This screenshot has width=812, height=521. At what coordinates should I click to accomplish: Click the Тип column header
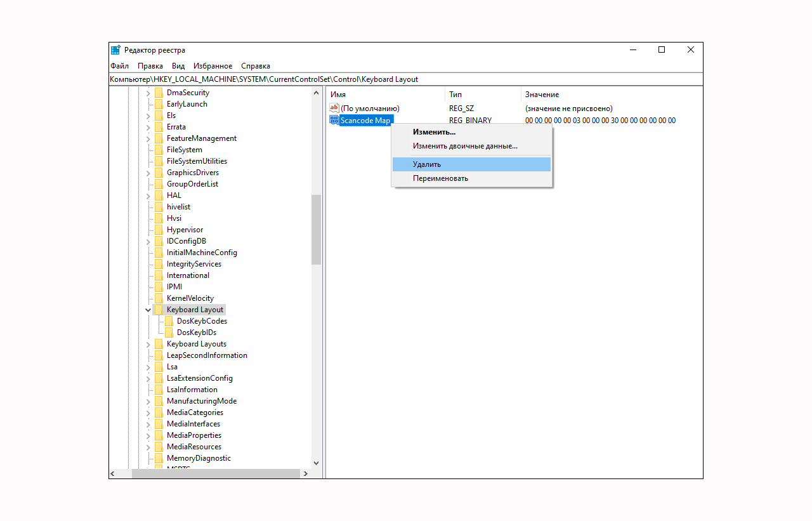[482, 94]
